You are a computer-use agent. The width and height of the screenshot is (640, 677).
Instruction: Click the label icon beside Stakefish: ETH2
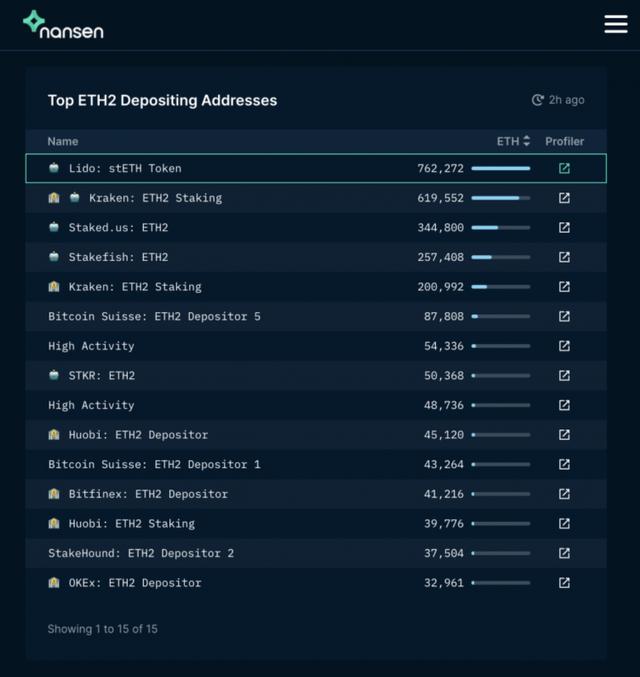tap(54, 256)
